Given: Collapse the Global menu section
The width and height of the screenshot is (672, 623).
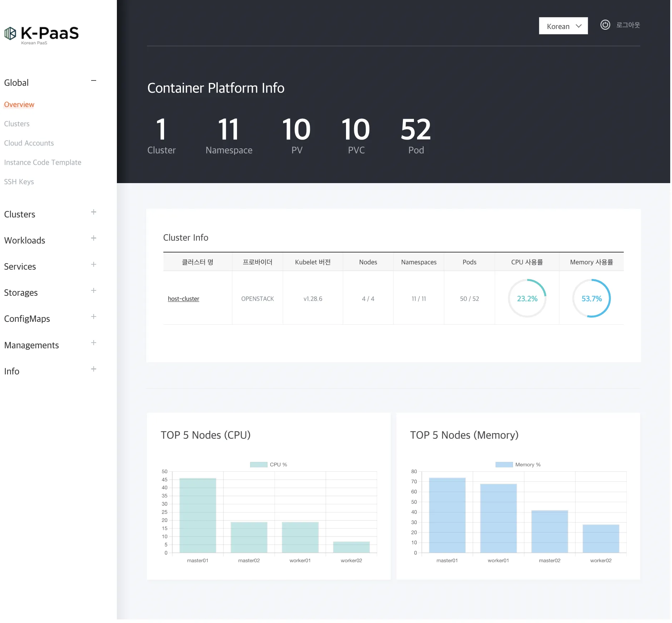Looking at the screenshot, I should point(94,81).
